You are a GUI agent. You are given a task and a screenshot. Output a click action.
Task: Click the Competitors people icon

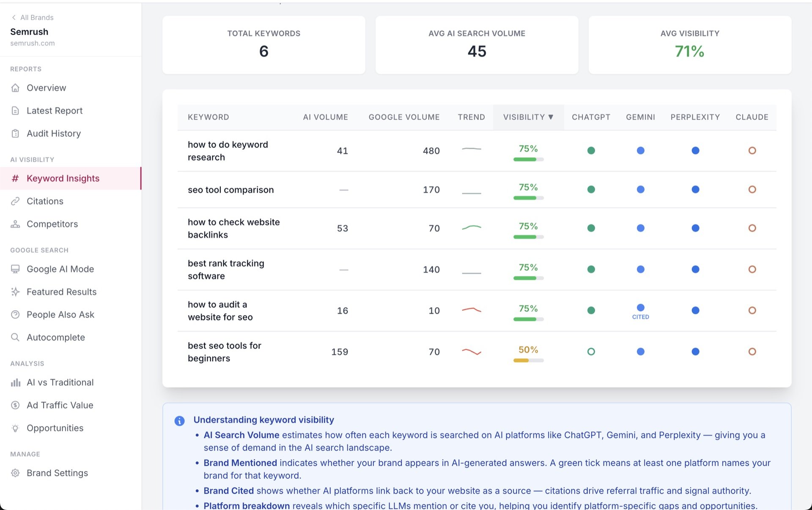pyautogui.click(x=15, y=224)
